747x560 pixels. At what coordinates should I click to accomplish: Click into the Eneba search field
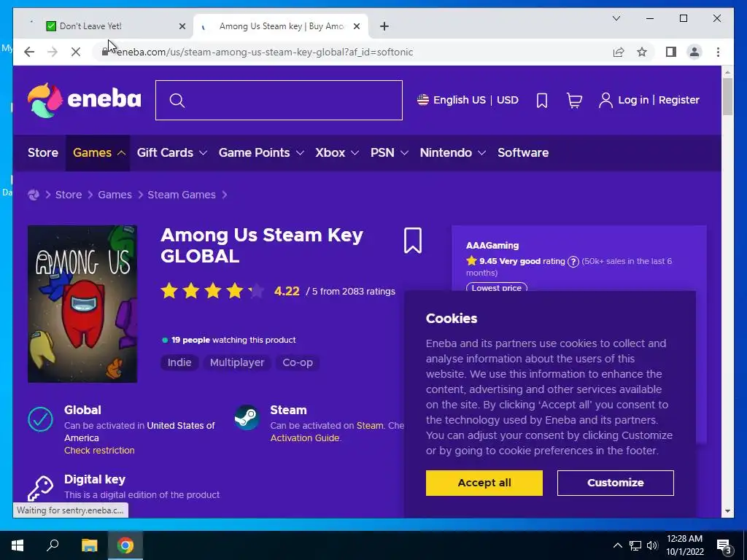click(x=279, y=101)
